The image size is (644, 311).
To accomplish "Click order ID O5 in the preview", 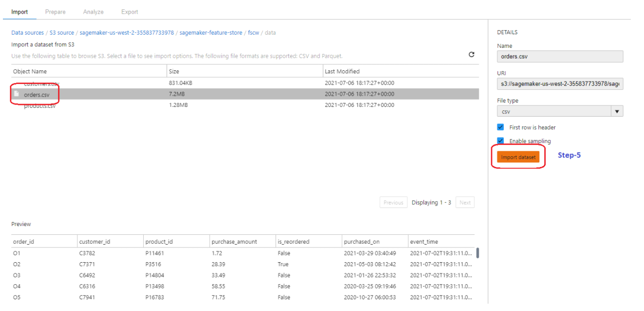I will pyautogui.click(x=17, y=297).
